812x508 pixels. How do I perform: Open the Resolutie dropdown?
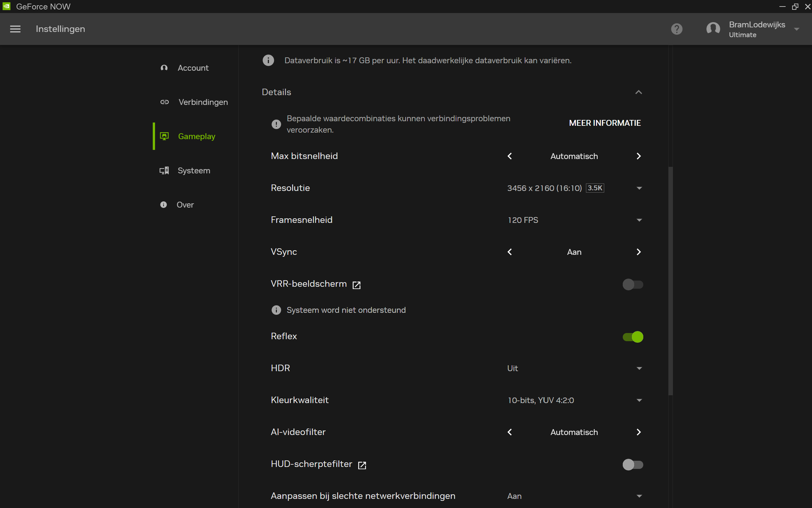click(639, 188)
